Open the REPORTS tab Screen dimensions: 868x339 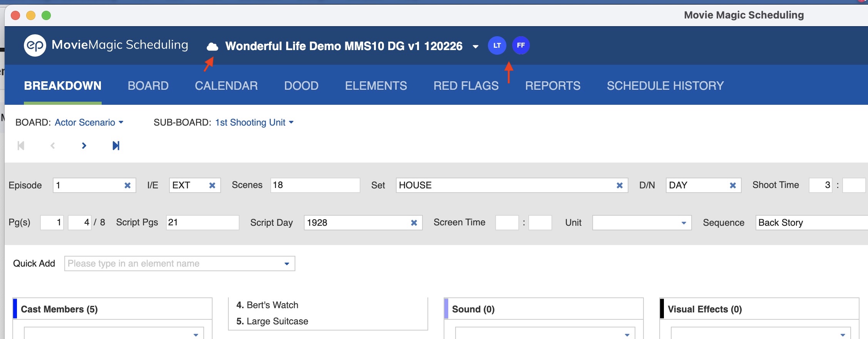pyautogui.click(x=553, y=86)
